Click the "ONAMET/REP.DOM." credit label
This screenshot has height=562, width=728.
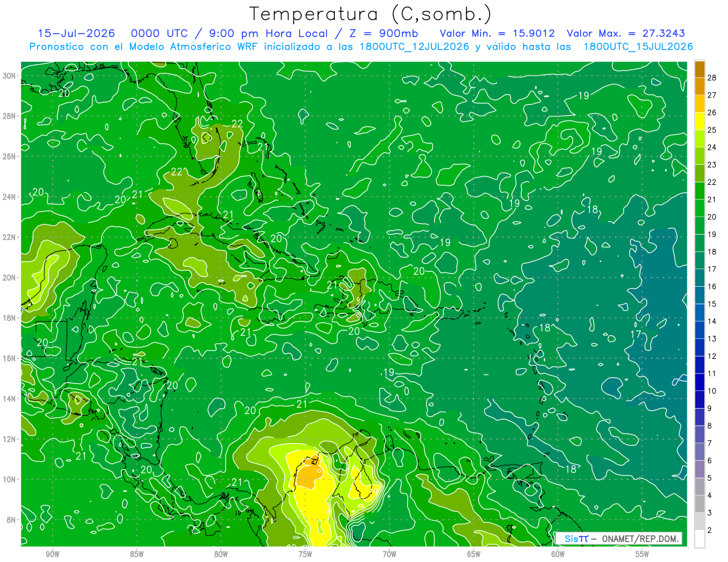pos(641,538)
